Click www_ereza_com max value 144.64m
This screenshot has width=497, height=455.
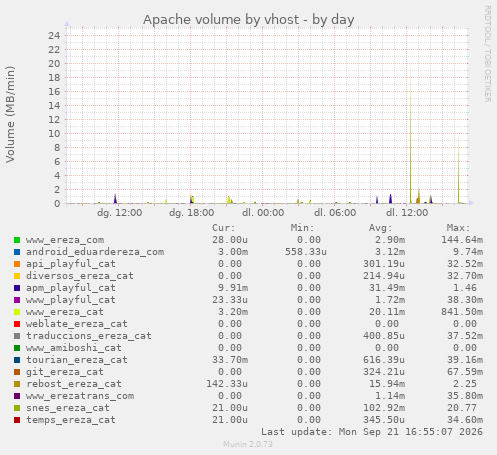[x=462, y=240]
